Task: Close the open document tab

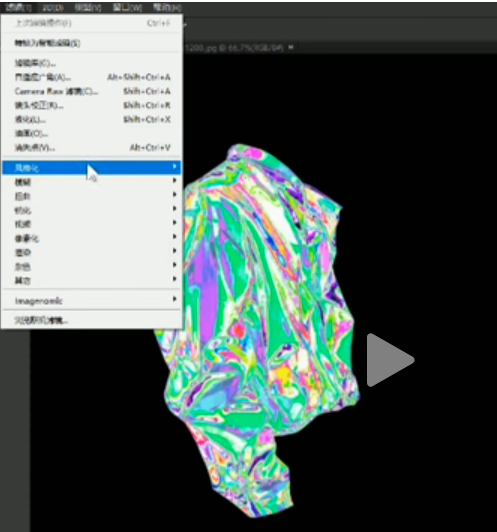Action: tap(291, 48)
